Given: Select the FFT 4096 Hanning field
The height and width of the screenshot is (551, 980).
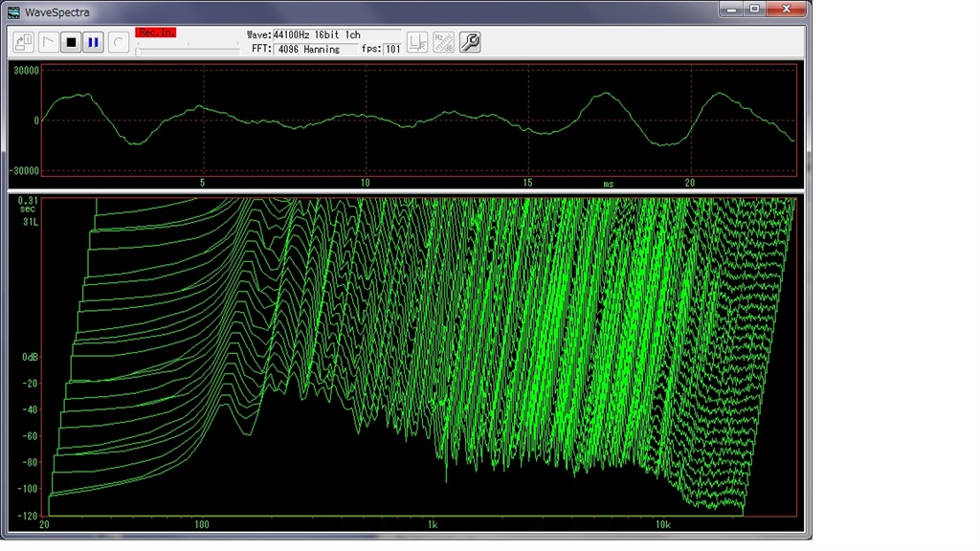Looking at the screenshot, I should click(315, 49).
